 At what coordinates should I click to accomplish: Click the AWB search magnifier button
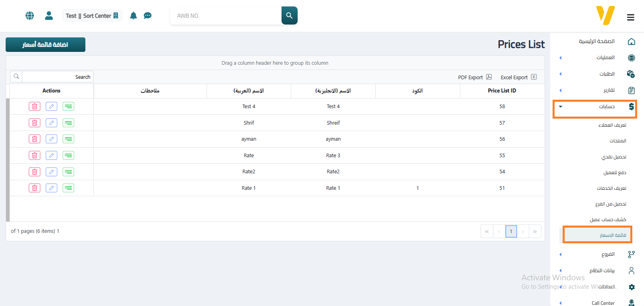point(289,16)
